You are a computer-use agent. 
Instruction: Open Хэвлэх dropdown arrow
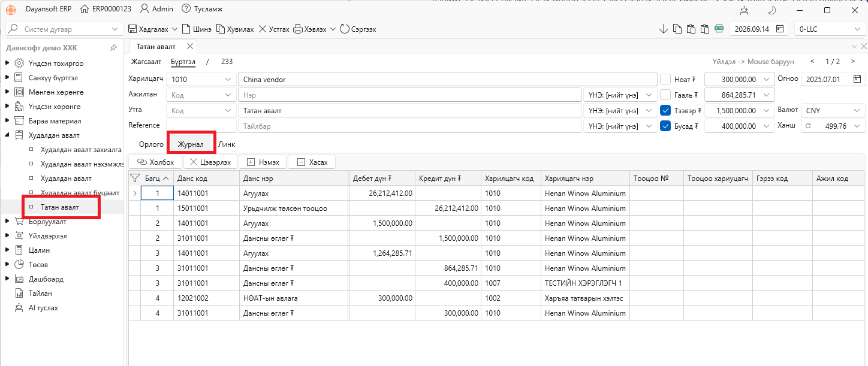tap(331, 29)
